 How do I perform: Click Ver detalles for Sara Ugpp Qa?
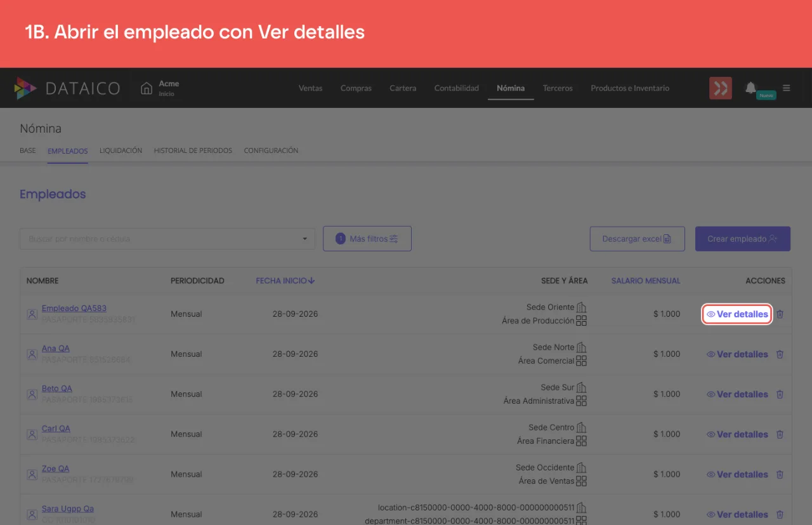pos(737,514)
